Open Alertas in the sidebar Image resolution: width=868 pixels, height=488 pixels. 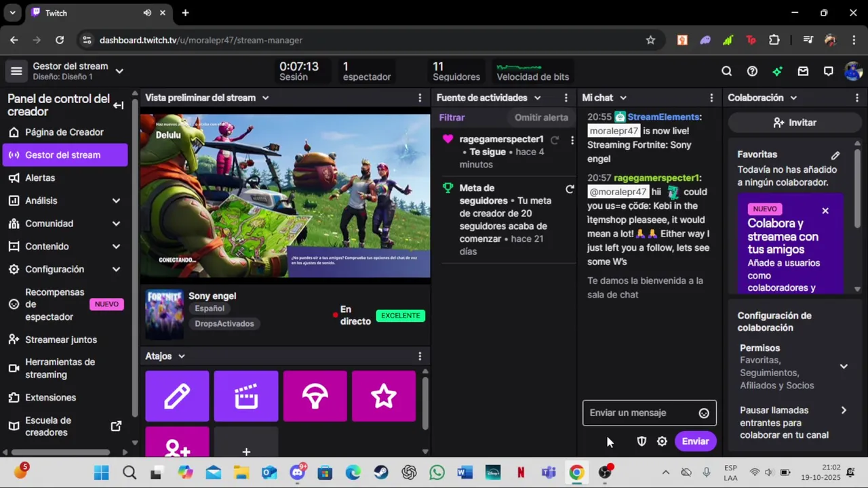click(64, 178)
